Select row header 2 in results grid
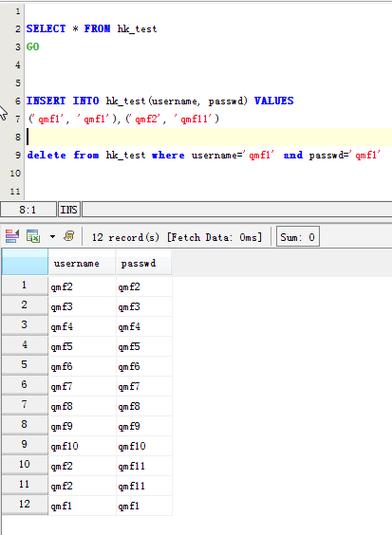 tap(25, 305)
